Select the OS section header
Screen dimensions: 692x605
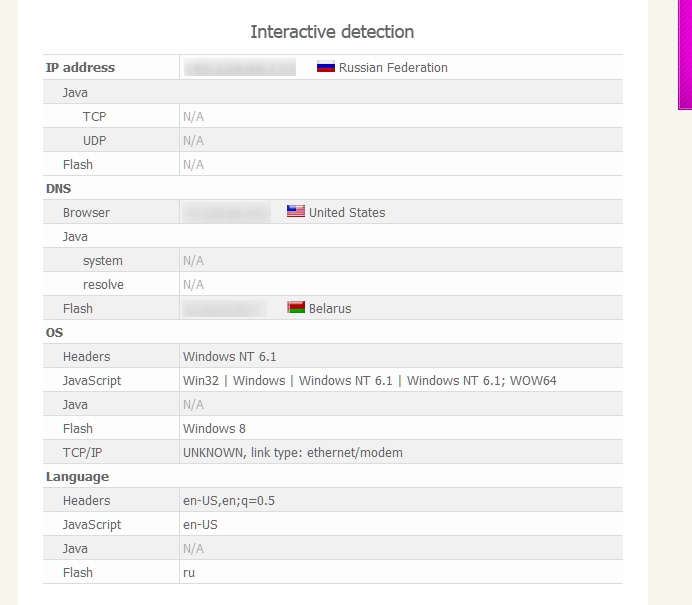(54, 332)
